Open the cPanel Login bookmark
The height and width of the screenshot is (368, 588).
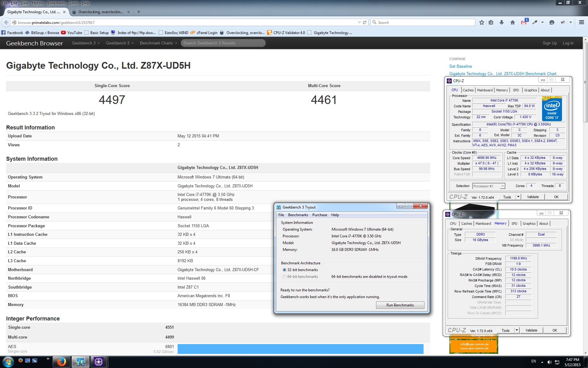click(x=204, y=33)
